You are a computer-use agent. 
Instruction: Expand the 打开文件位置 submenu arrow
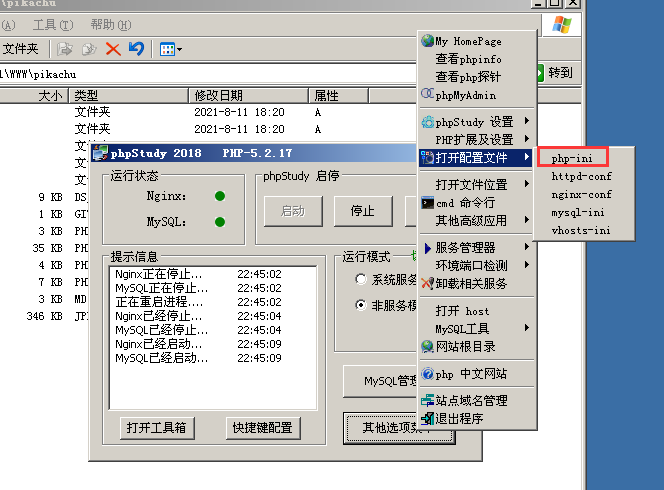(x=526, y=183)
